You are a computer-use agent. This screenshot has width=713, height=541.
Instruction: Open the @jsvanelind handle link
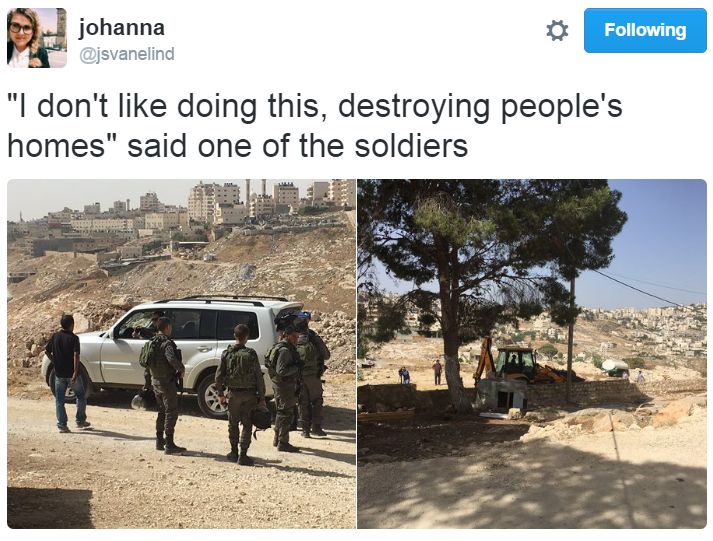[x=126, y=54]
